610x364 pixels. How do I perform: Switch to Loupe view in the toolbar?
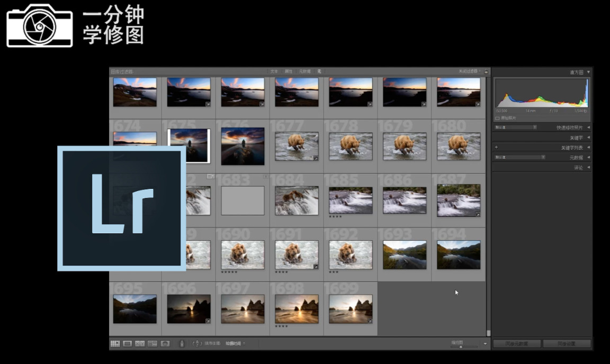pos(128,344)
